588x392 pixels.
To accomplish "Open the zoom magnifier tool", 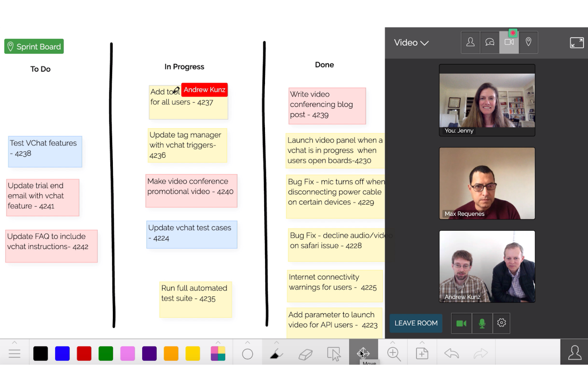I will pyautogui.click(x=394, y=353).
